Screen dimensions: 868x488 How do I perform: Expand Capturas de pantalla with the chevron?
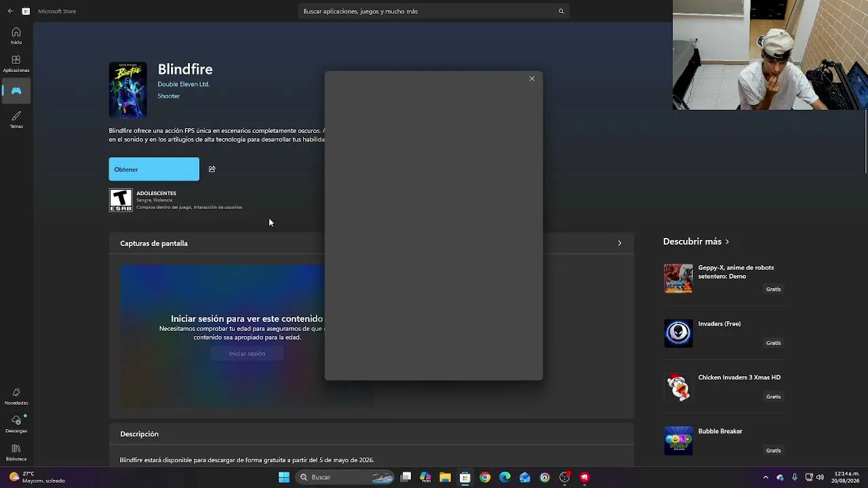619,243
